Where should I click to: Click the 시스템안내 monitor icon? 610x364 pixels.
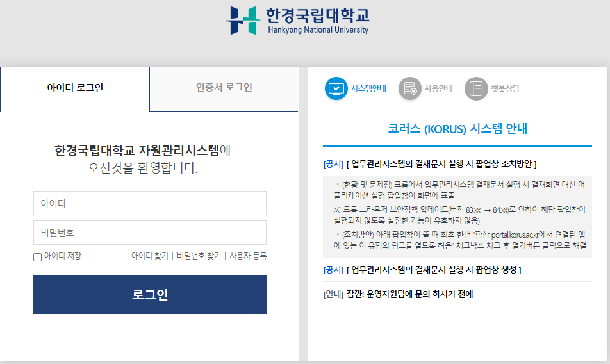coord(336,88)
